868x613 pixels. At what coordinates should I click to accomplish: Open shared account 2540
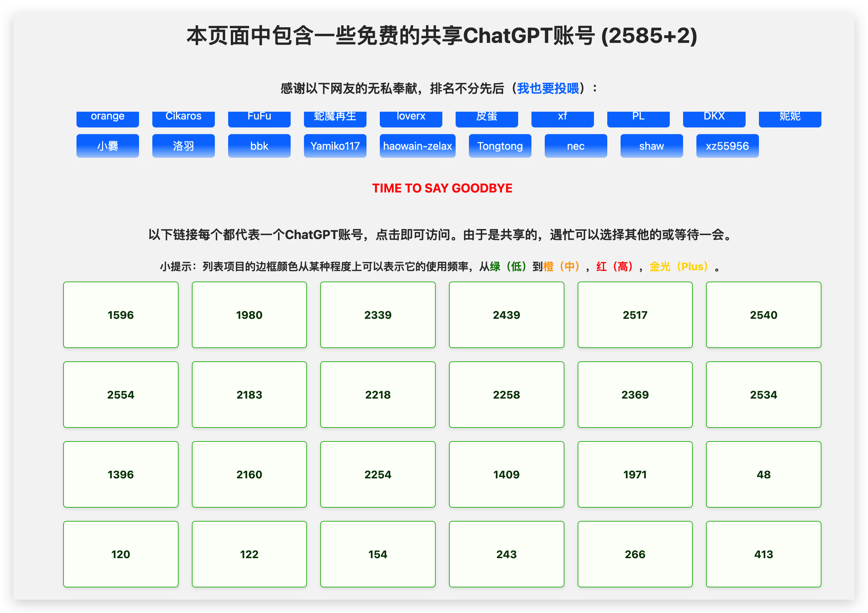pos(763,315)
